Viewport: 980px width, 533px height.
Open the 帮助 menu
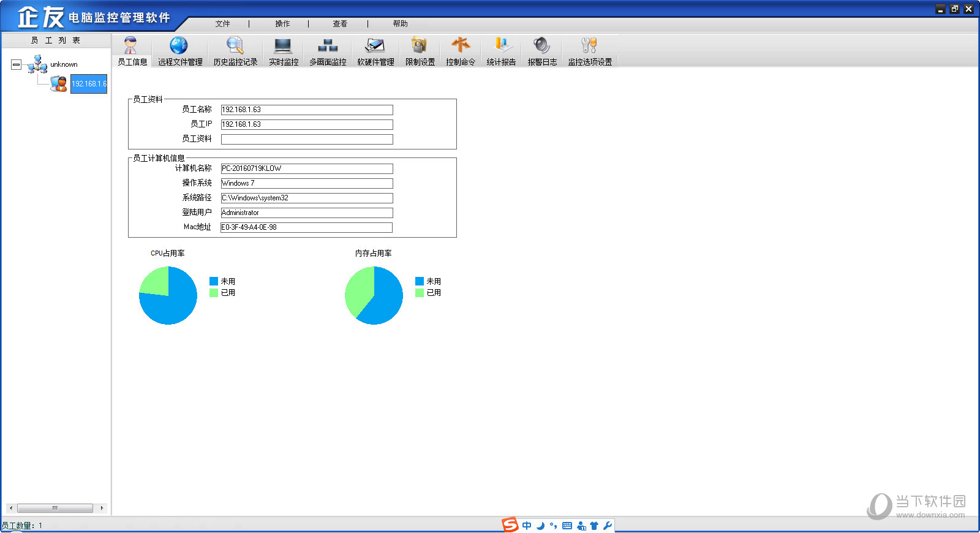pos(400,24)
